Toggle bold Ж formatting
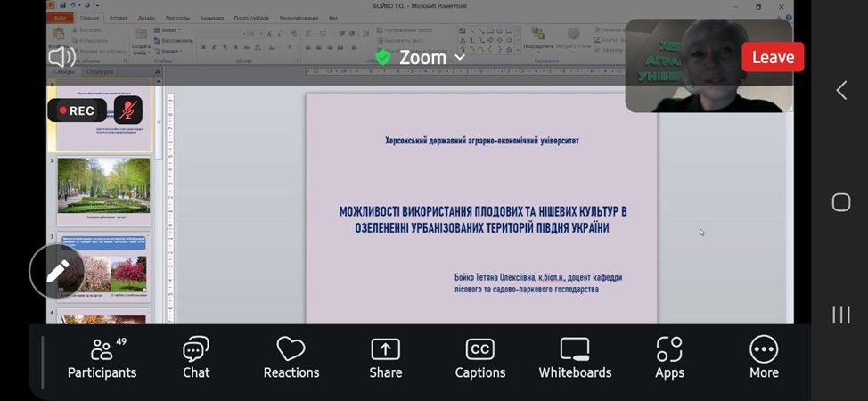This screenshot has height=401, width=868. [203, 47]
